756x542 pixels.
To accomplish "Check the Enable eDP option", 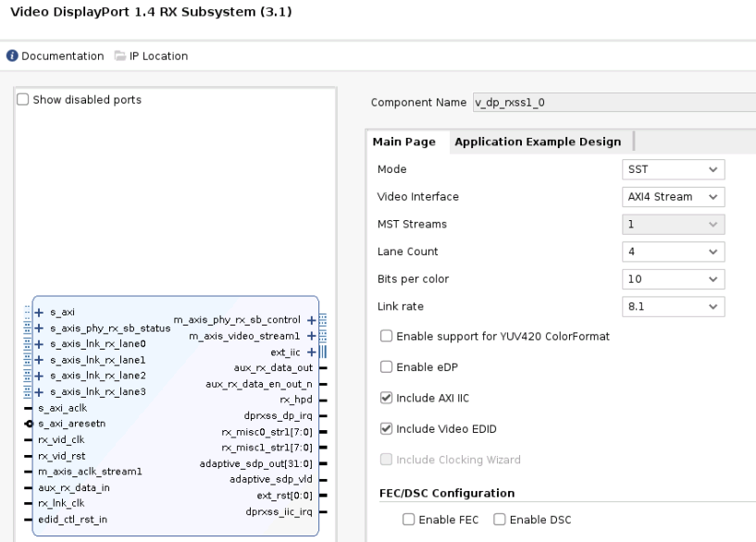I will [386, 367].
